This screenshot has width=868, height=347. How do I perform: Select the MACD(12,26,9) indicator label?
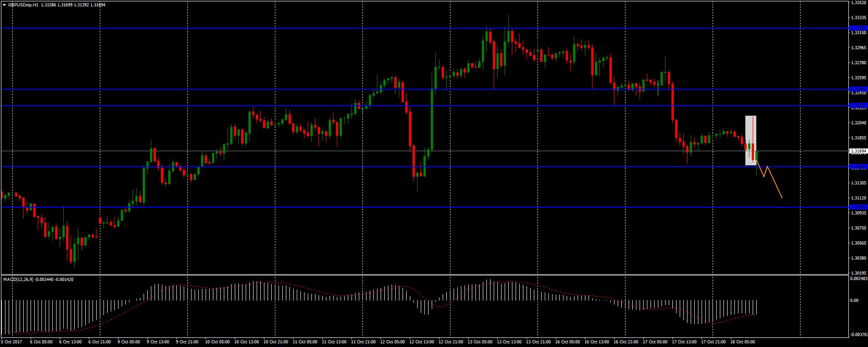(x=19, y=279)
